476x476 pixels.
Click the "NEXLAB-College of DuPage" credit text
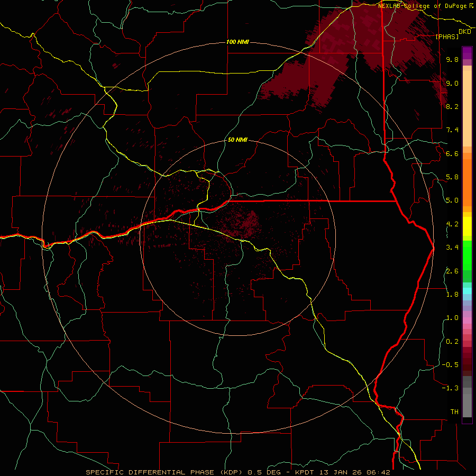click(x=423, y=6)
